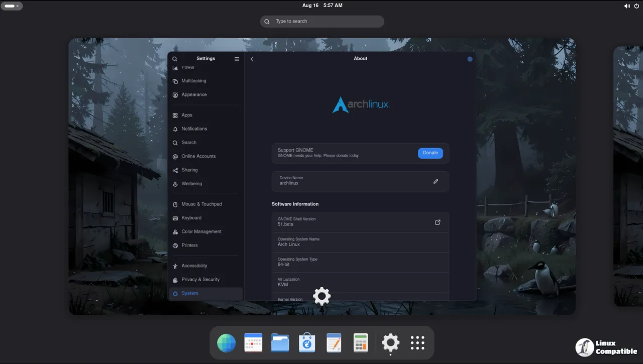Open Accessibility settings
The width and height of the screenshot is (643, 364).
205,266
